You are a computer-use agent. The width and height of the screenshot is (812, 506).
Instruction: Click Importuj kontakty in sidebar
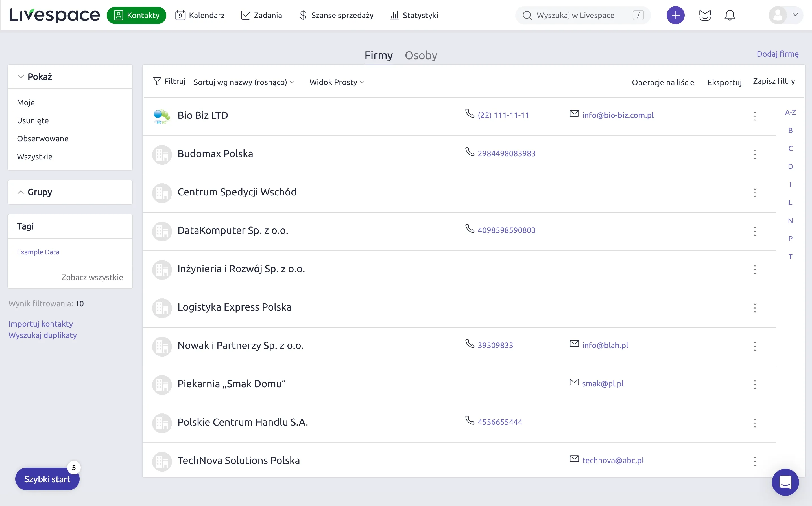[41, 323]
